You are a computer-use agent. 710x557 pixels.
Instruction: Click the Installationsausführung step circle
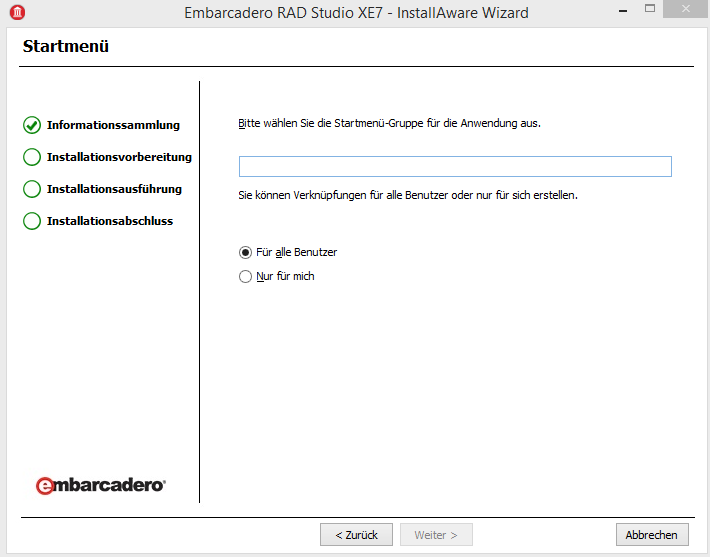[x=32, y=189]
